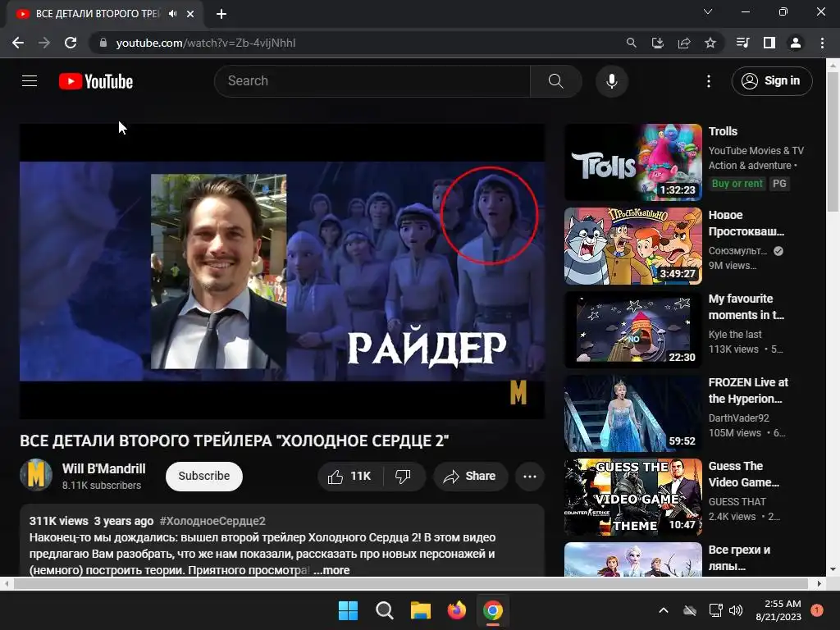Click DarthVader92 channel name

click(x=739, y=418)
